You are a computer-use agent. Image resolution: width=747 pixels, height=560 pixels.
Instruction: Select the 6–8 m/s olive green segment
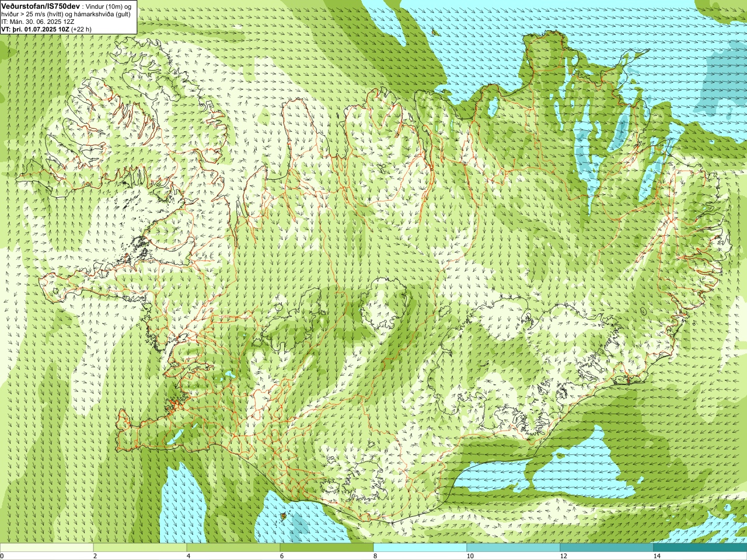click(327, 548)
